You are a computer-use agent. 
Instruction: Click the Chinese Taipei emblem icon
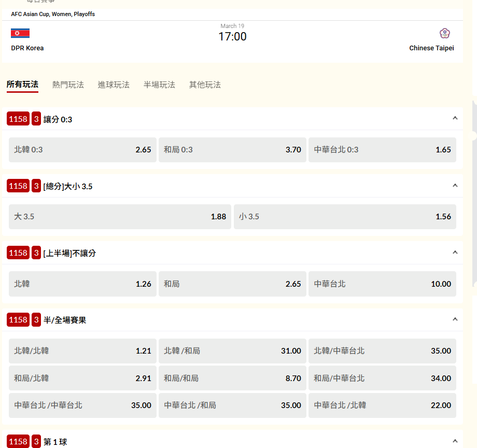click(444, 33)
